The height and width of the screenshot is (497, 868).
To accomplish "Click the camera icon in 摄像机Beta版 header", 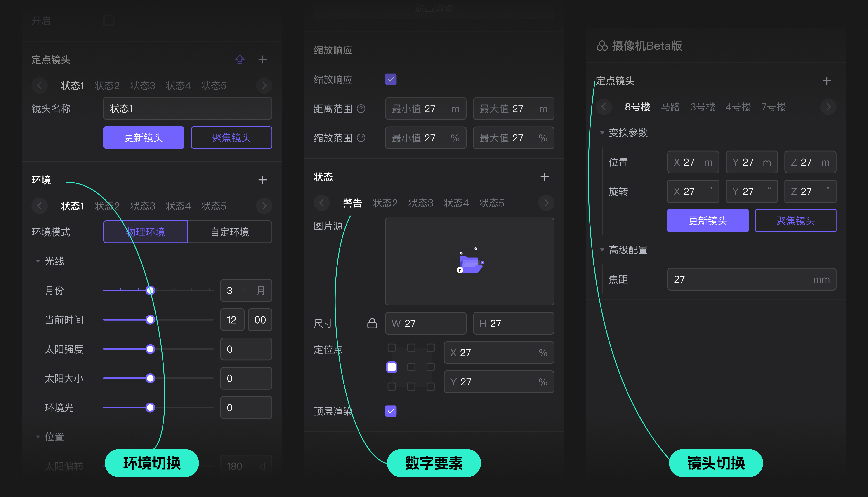I will pos(602,45).
